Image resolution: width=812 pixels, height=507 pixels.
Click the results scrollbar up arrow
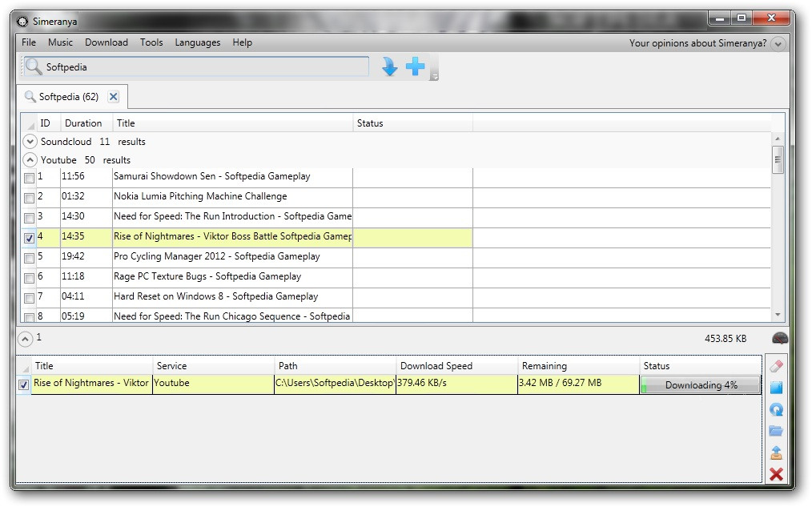778,139
